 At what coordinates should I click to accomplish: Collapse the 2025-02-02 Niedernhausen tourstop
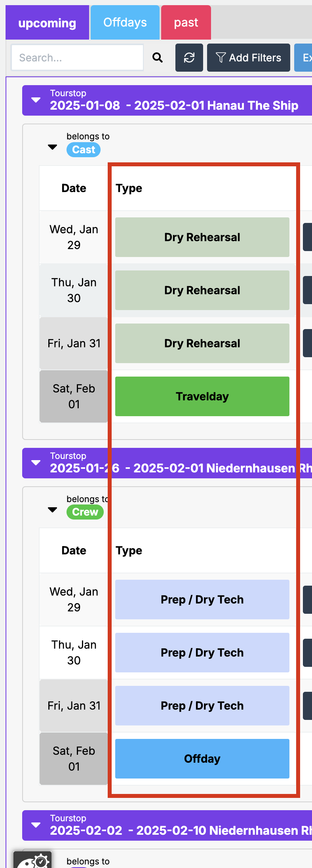pyautogui.click(x=36, y=825)
